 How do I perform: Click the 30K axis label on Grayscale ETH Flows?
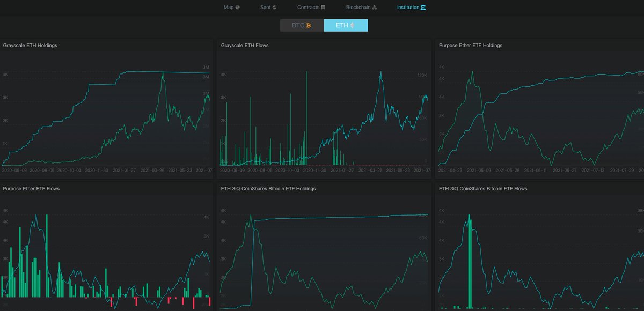point(423,139)
